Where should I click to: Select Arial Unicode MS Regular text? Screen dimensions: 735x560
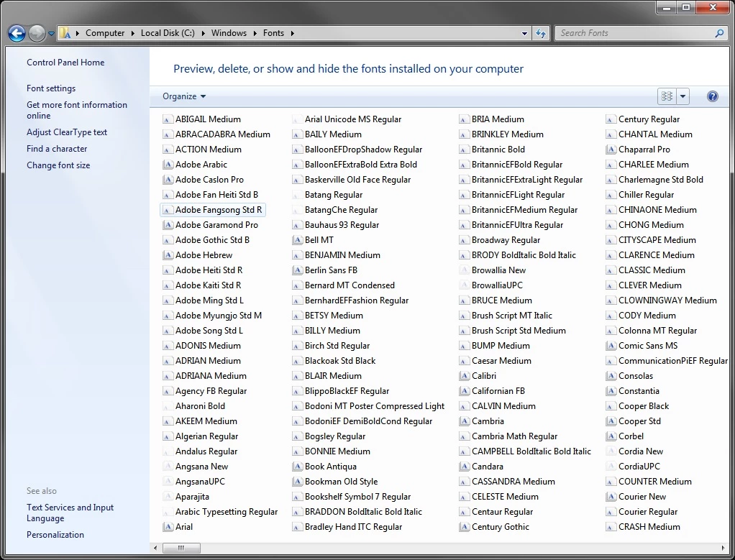pos(353,119)
